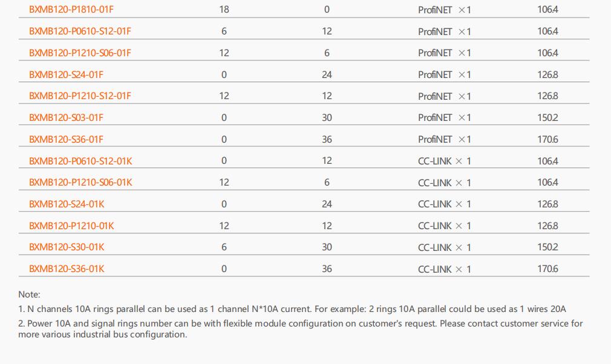Click the signal count 36 in the S36-01F row

coord(327,139)
